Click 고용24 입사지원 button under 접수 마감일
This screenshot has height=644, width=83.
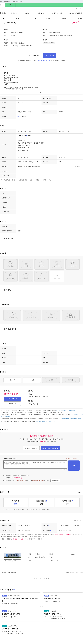[12, 399]
